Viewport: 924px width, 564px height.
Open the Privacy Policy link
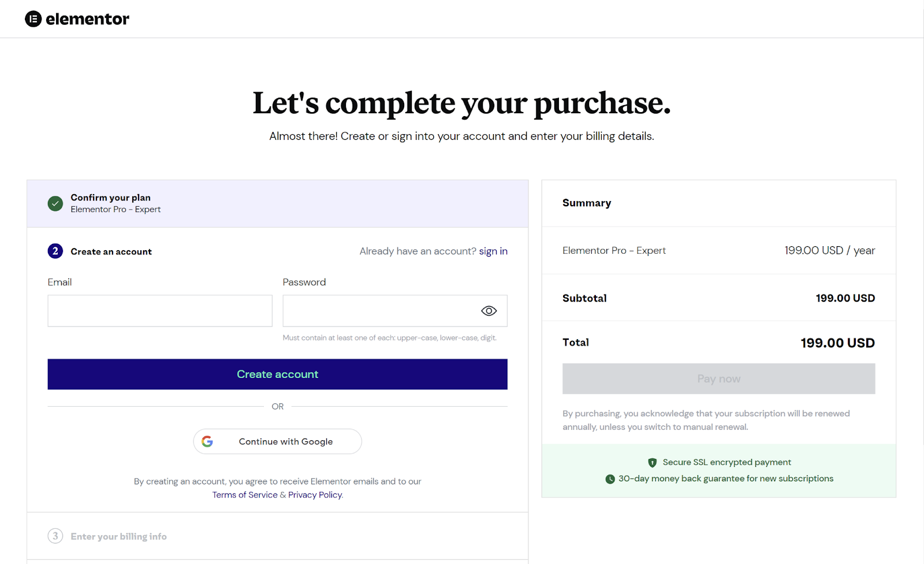coord(315,495)
